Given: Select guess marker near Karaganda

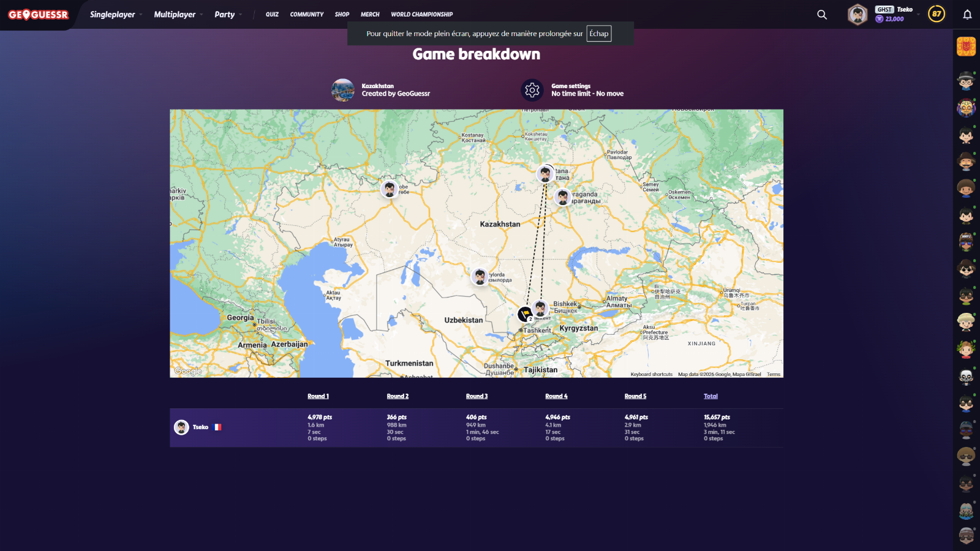Looking at the screenshot, I should 562,197.
